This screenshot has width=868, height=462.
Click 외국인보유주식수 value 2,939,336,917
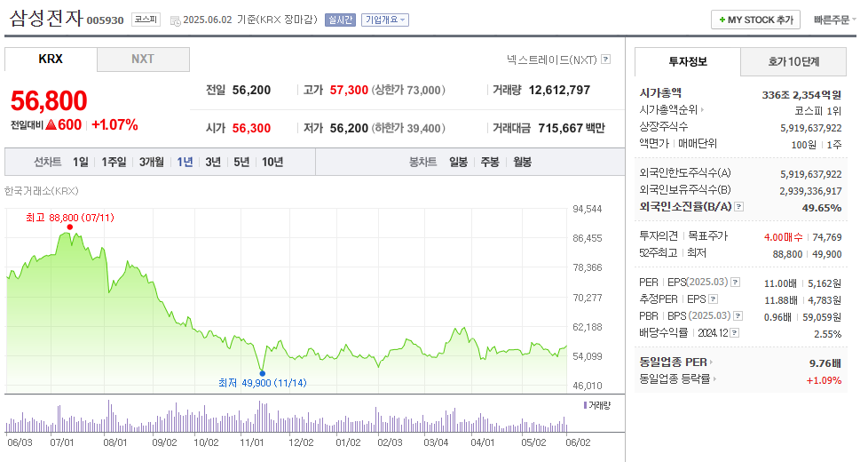810,191
